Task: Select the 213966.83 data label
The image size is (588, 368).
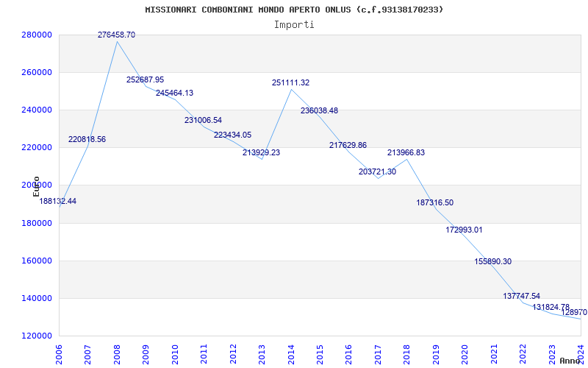Action: point(406,153)
